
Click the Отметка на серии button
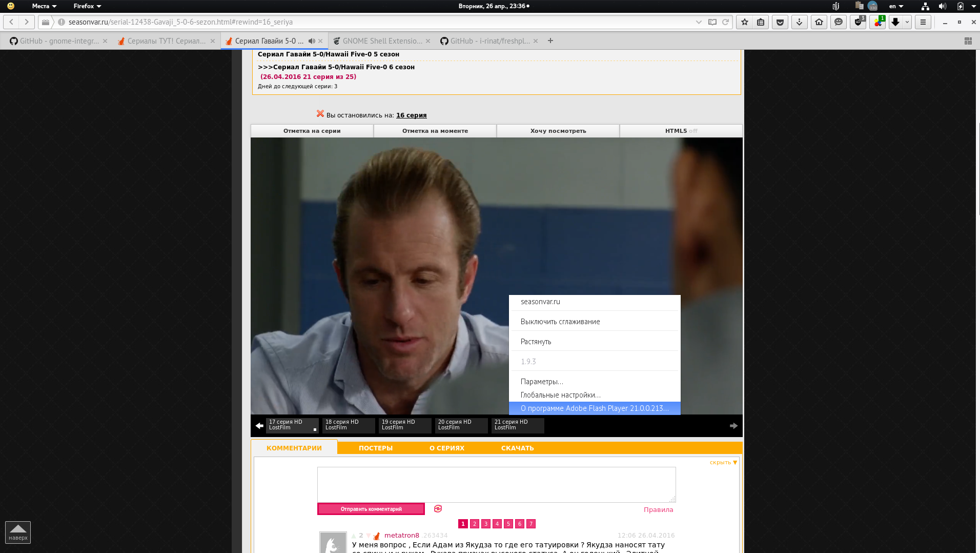click(312, 131)
